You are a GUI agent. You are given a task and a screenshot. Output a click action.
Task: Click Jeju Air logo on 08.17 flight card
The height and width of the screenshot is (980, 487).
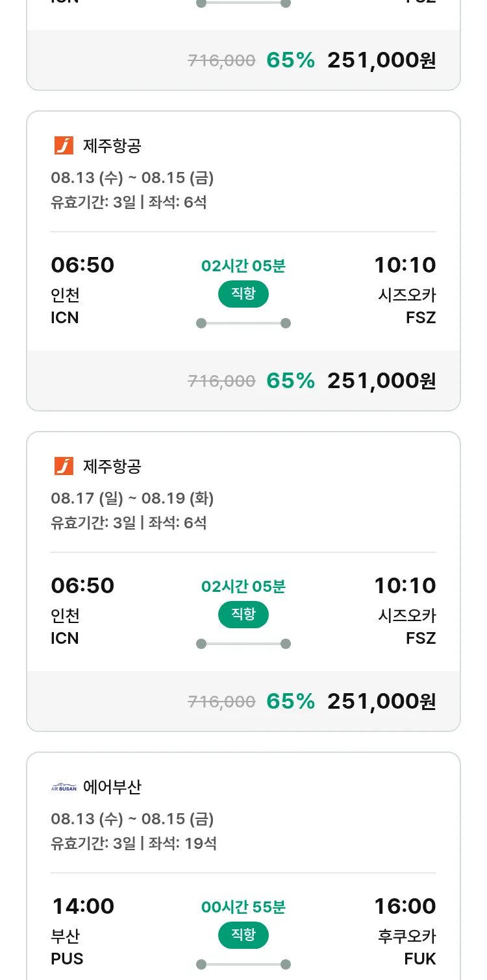click(x=64, y=467)
